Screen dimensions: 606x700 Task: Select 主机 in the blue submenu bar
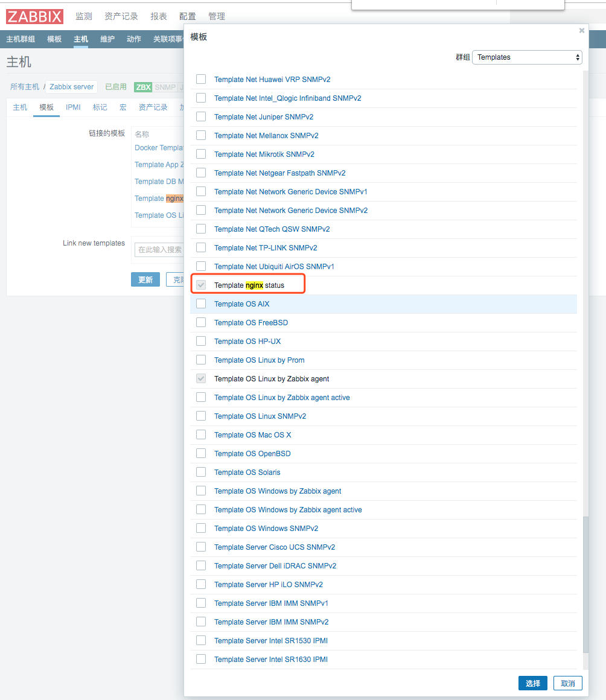[x=81, y=39]
